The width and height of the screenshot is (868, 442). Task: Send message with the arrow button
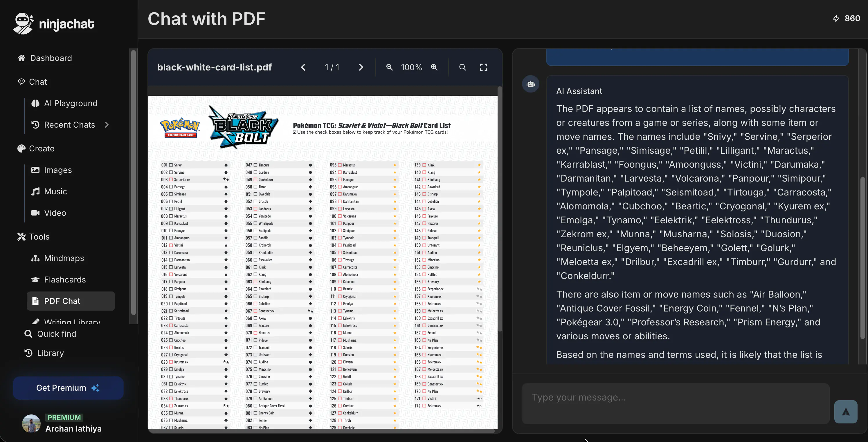(x=845, y=412)
